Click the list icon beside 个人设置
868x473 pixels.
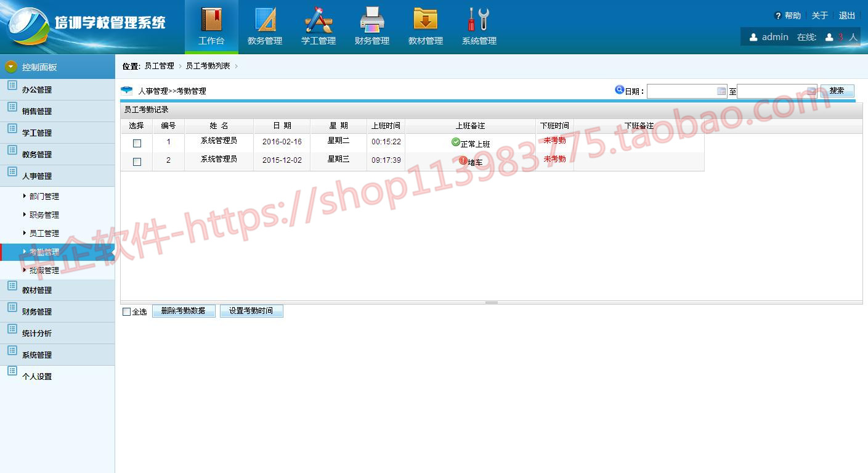pos(12,371)
